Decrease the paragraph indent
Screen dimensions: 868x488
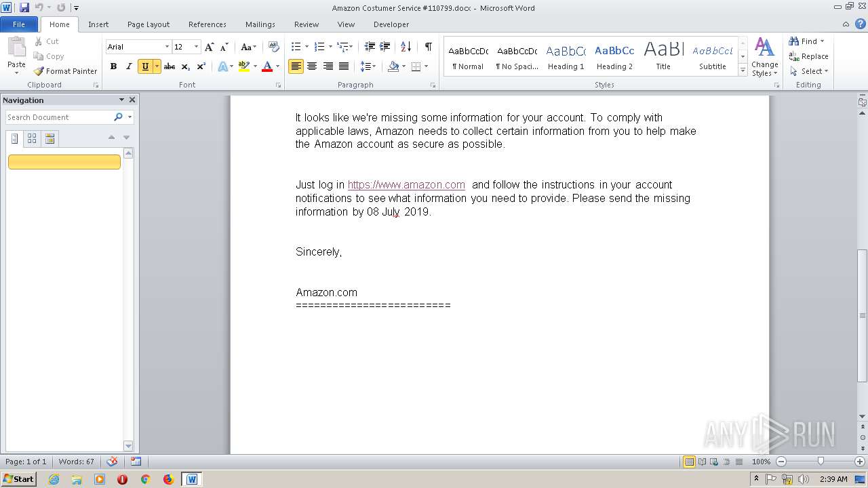coord(370,47)
